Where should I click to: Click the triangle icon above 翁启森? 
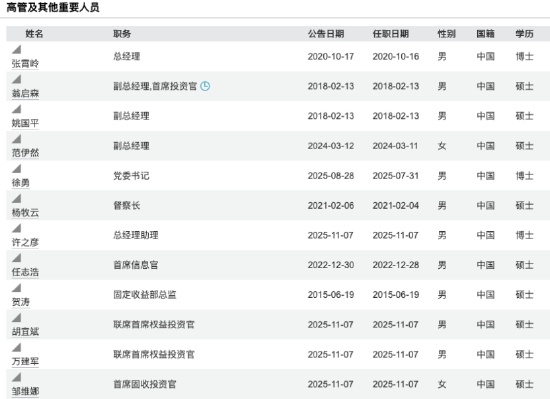(x=16, y=79)
